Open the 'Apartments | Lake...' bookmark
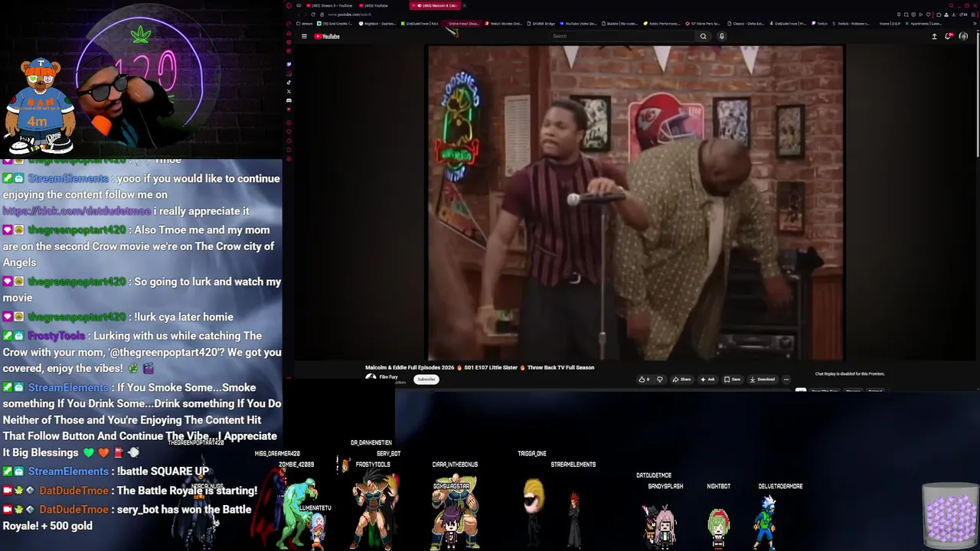The height and width of the screenshot is (551, 980). [x=924, y=24]
